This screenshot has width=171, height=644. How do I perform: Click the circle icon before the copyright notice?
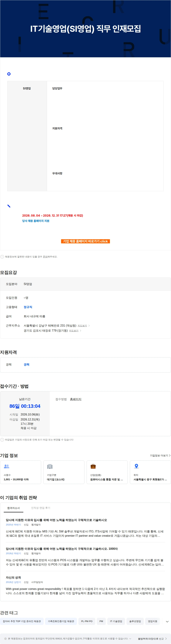6,638
